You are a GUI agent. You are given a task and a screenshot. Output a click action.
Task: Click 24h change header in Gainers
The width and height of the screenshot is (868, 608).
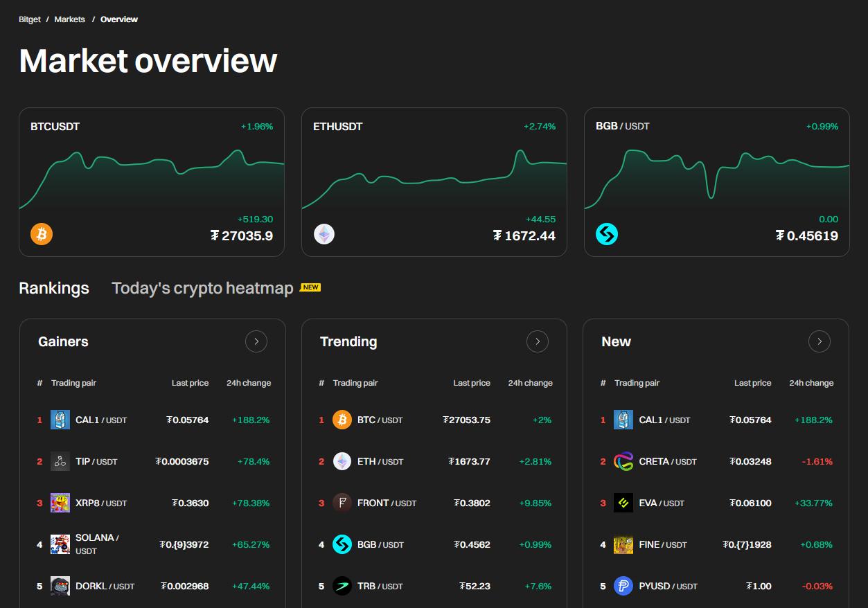click(249, 383)
